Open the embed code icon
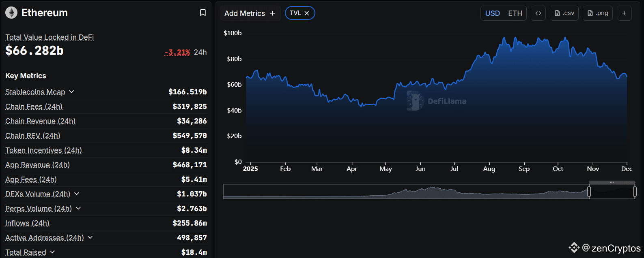This screenshot has height=258, width=644. coord(538,13)
